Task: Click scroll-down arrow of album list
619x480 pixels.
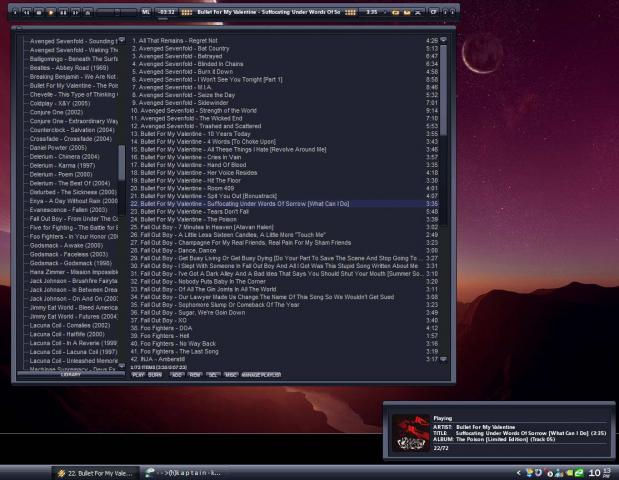Action: pyautogui.click(x=122, y=366)
